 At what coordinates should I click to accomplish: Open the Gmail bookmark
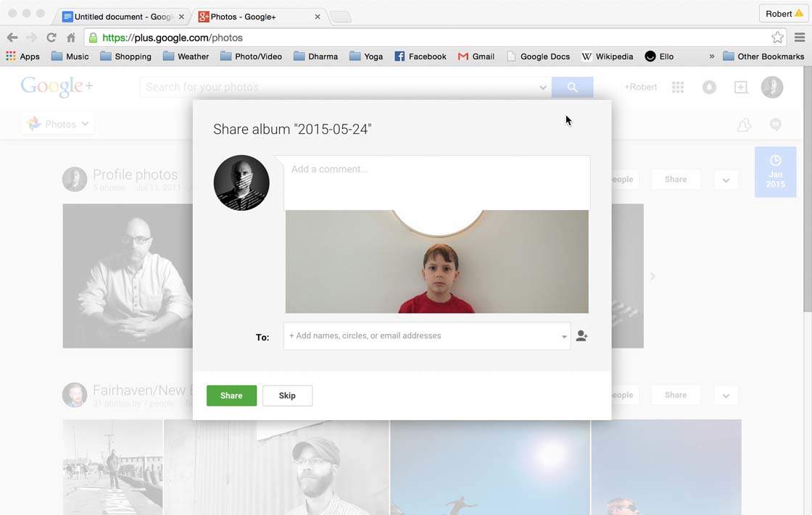[x=476, y=56]
